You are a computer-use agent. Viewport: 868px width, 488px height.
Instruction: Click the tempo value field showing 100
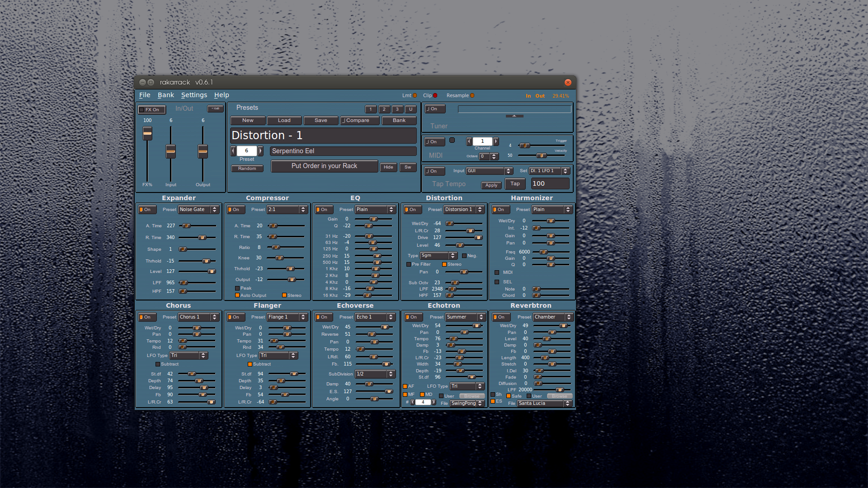coord(550,183)
